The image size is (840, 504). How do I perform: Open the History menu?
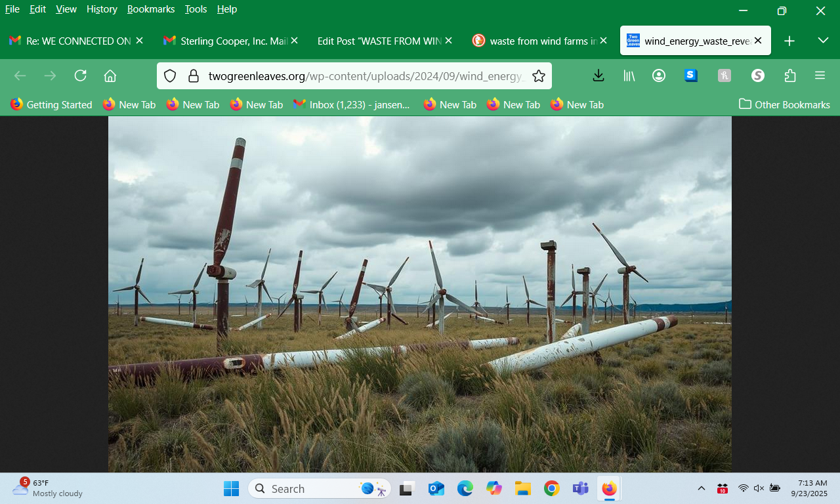[102, 9]
